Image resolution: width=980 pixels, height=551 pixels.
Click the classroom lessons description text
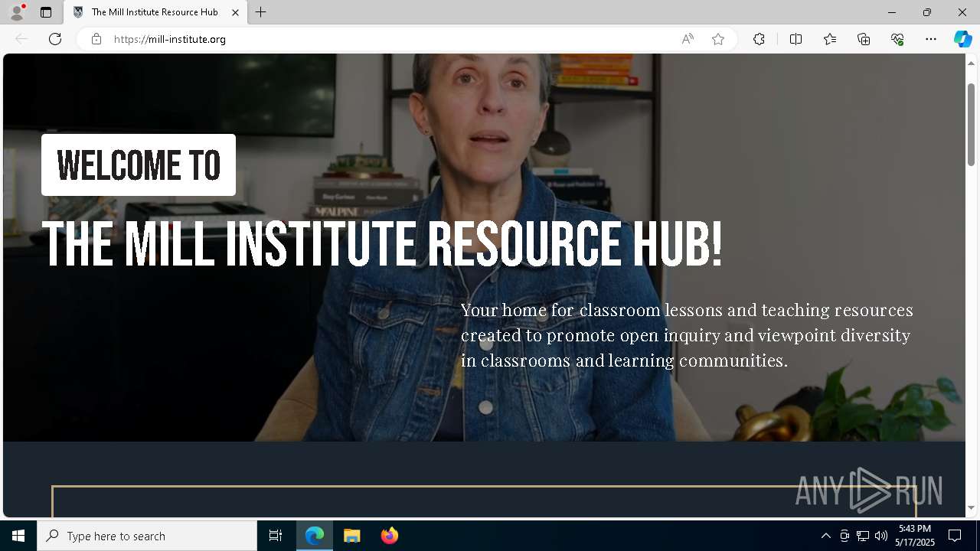(x=687, y=335)
